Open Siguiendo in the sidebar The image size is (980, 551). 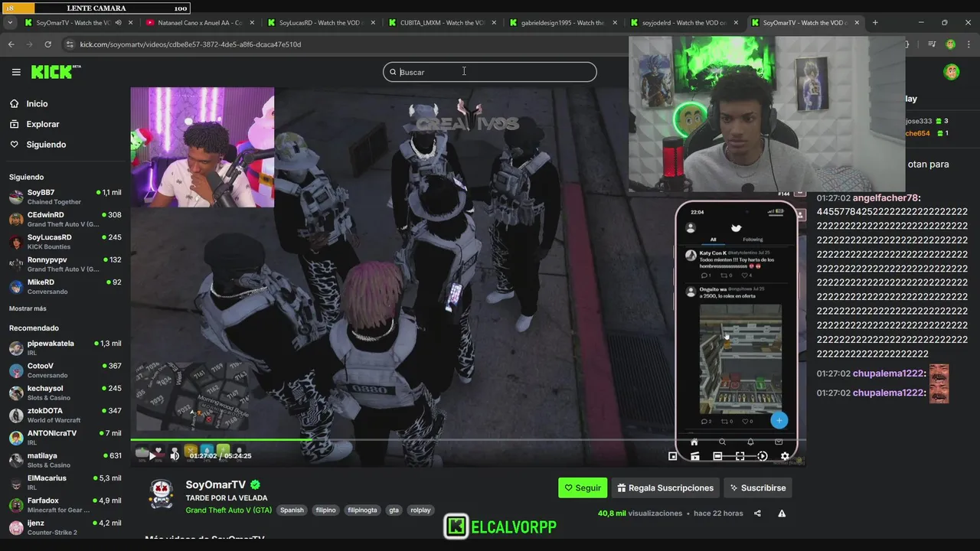coord(46,145)
